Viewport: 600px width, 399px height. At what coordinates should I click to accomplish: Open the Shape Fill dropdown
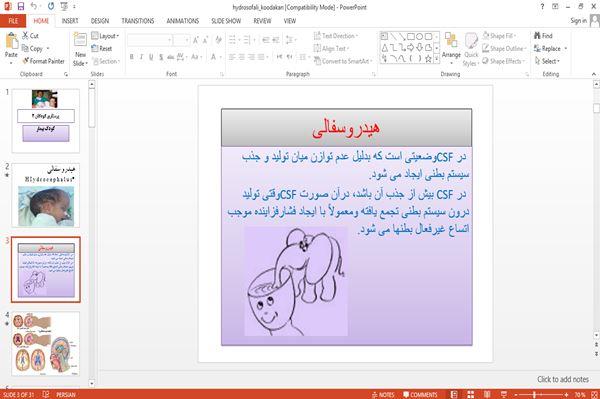click(499, 36)
